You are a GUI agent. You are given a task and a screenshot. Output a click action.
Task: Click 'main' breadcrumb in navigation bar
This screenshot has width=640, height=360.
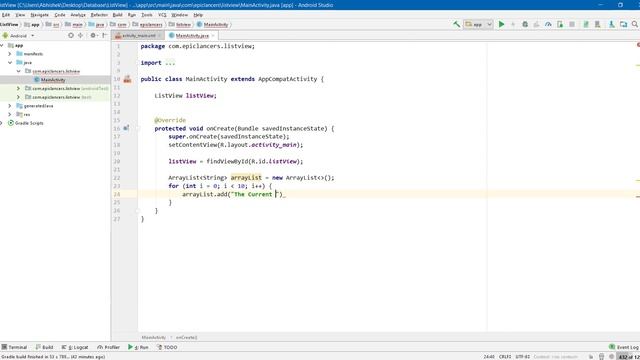click(x=74, y=24)
